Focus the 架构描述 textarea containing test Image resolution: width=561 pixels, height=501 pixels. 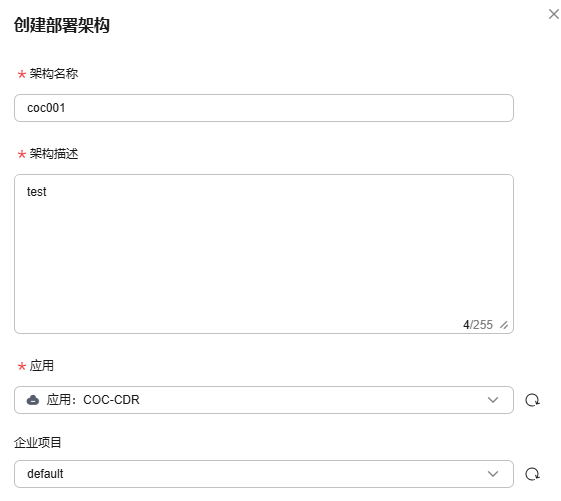[264, 254]
